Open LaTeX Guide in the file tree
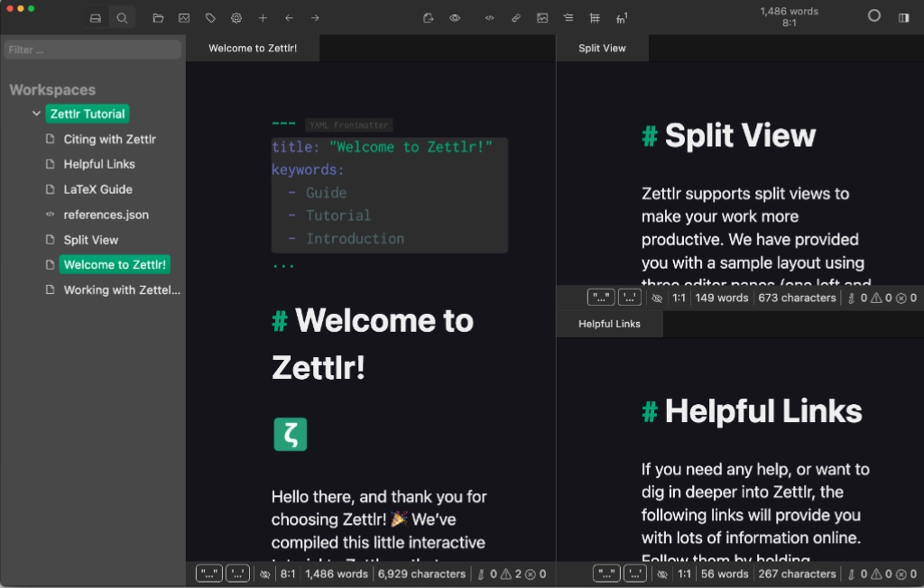 tap(97, 189)
